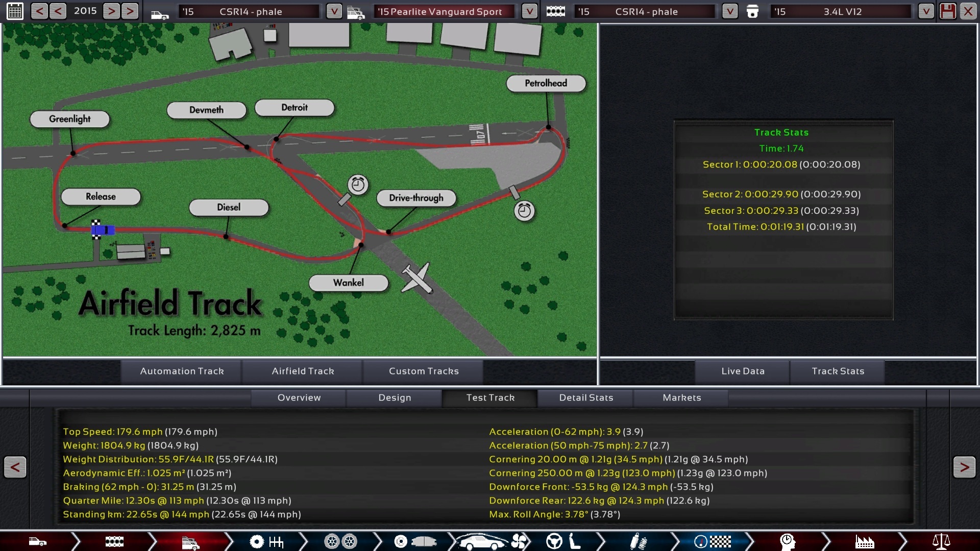Switch to the Detail Stats tab
The image size is (980, 551).
tap(586, 397)
